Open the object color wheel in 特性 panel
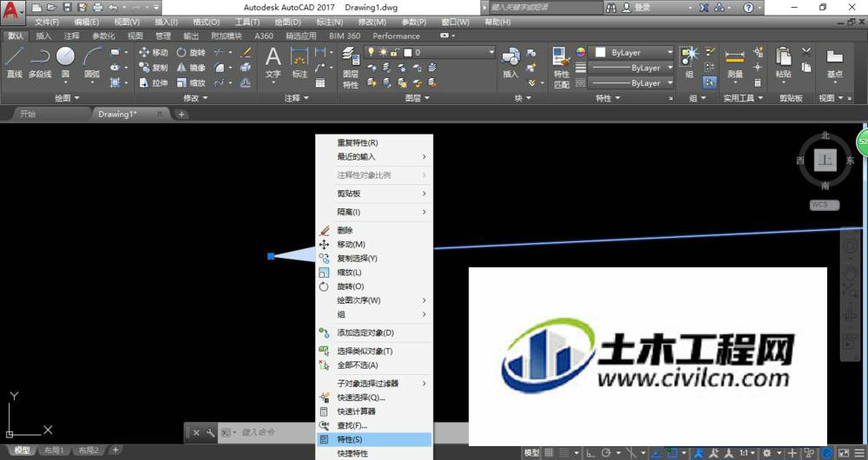Screen dimensions: 868x460 pos(581,52)
